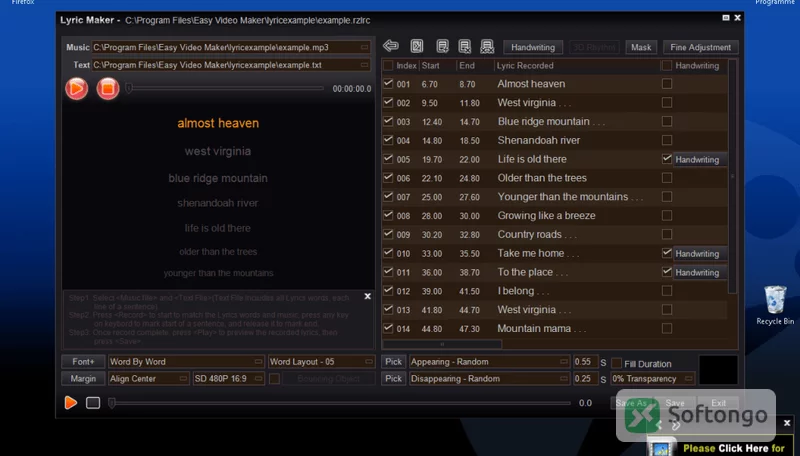
Task: Uncheck row 001 Almost heaven checkbox
Action: coord(388,84)
